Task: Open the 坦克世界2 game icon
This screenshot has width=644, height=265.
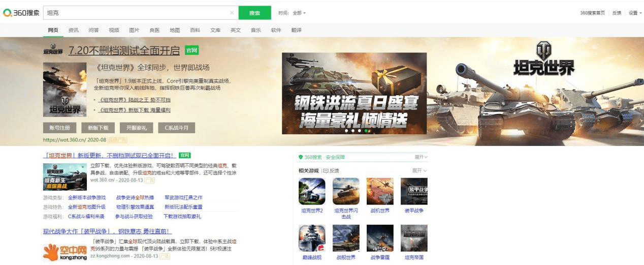Action: [312, 191]
